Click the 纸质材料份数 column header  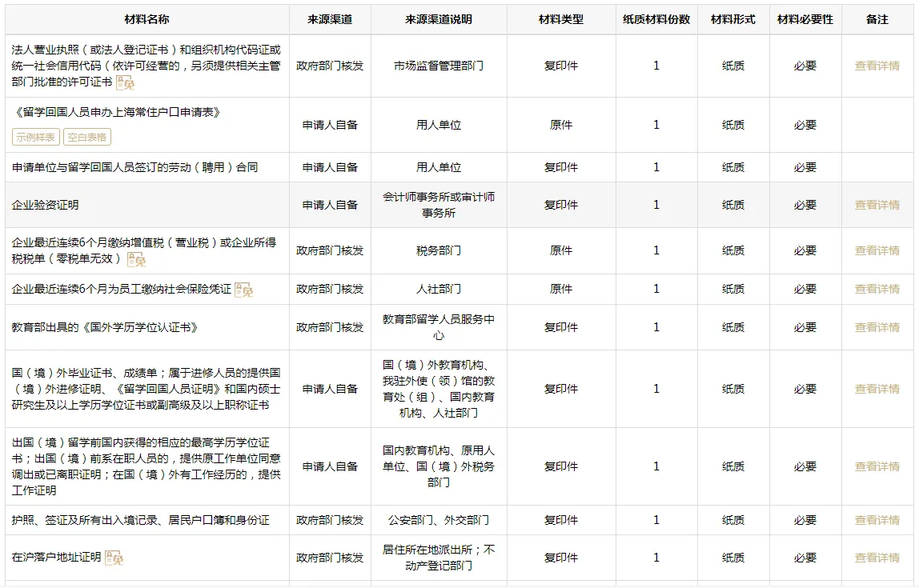(x=656, y=19)
